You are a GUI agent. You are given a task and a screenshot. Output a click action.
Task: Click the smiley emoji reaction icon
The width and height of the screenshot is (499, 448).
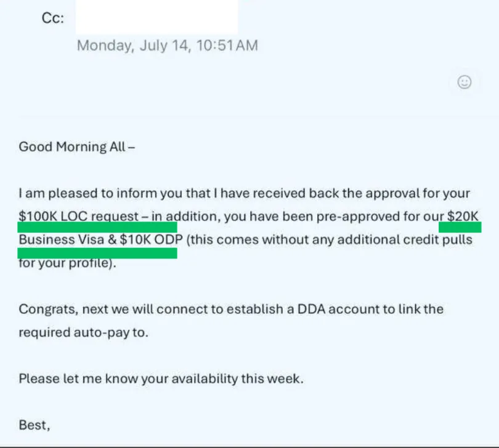point(465,82)
